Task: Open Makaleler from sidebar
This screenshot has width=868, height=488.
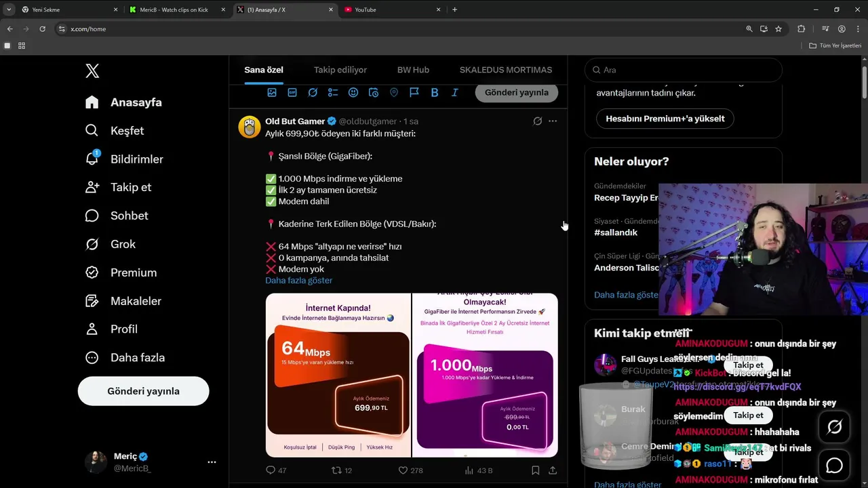Action: (x=123, y=301)
